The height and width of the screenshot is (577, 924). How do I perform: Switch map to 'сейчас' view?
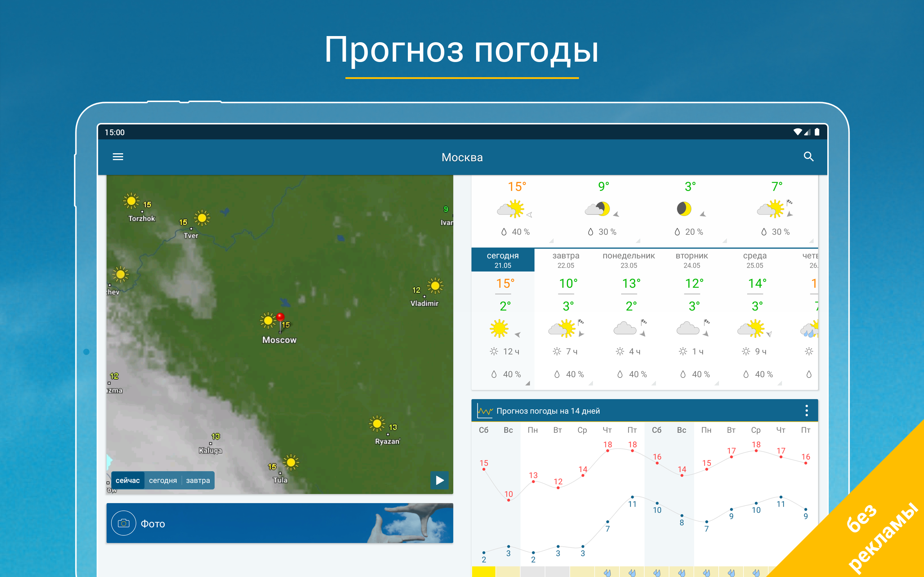[x=127, y=480]
